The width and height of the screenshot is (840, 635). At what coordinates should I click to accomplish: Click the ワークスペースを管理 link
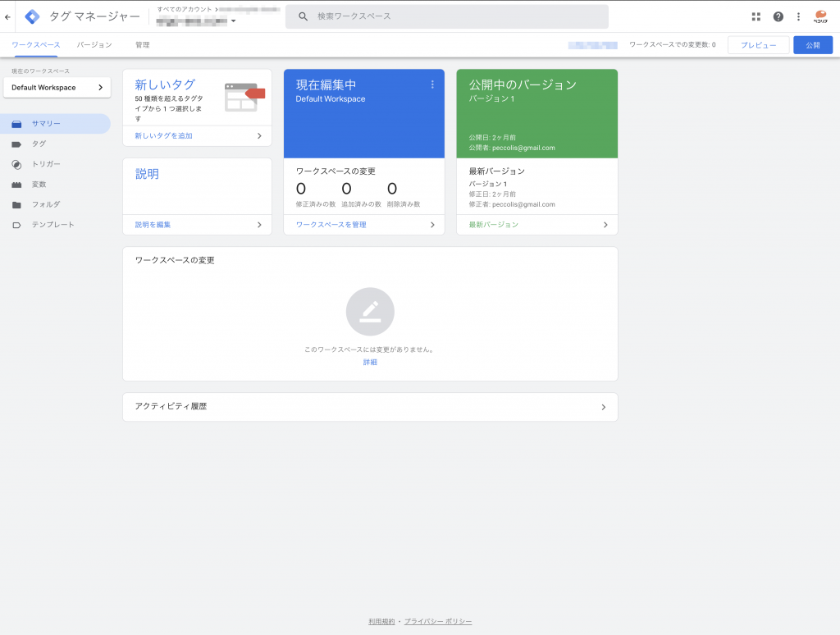tap(331, 225)
